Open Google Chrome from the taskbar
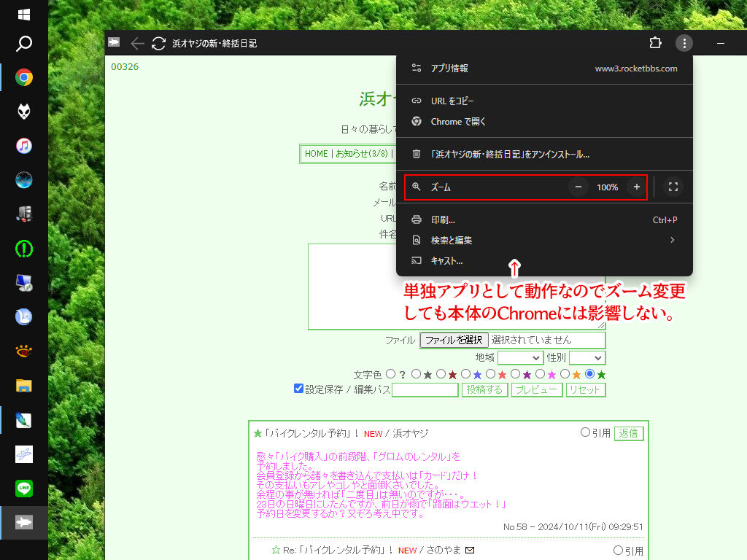Screen dimensions: 747x560 [24, 77]
